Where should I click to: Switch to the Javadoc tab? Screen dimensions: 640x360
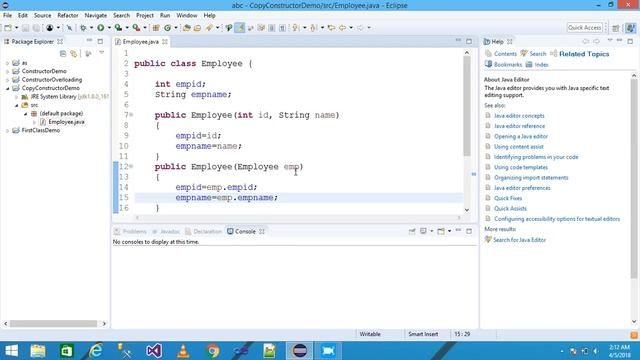(x=166, y=231)
